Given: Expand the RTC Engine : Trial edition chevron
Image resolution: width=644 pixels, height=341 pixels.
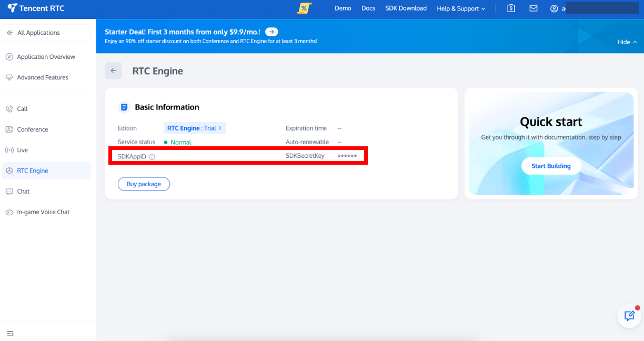Looking at the screenshot, I should (220, 128).
